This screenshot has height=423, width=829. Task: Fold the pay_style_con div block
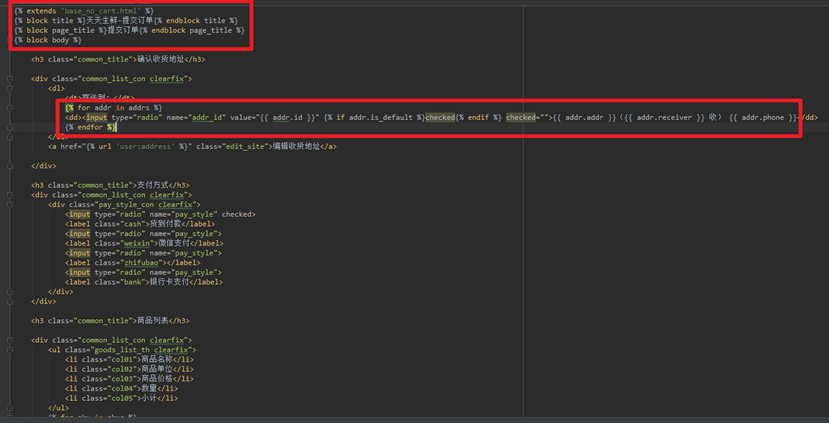click(10, 204)
